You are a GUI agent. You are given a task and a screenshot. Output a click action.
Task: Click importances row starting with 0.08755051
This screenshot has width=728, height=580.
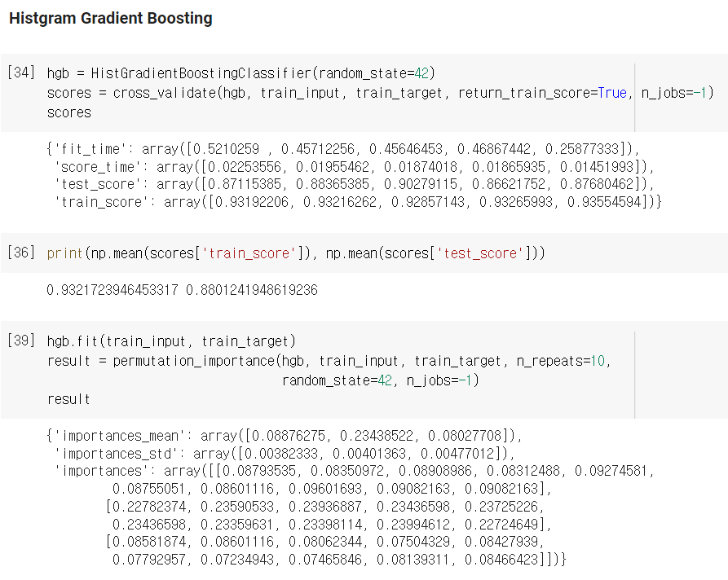(332, 489)
